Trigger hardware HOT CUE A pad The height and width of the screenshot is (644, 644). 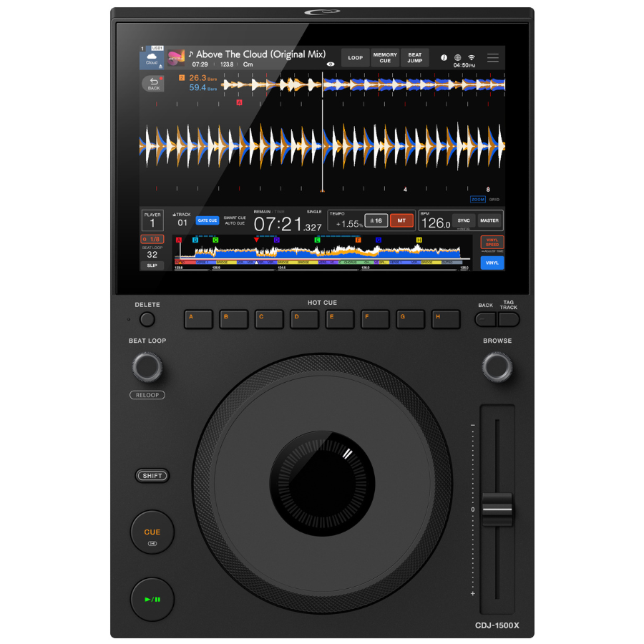[x=198, y=320]
